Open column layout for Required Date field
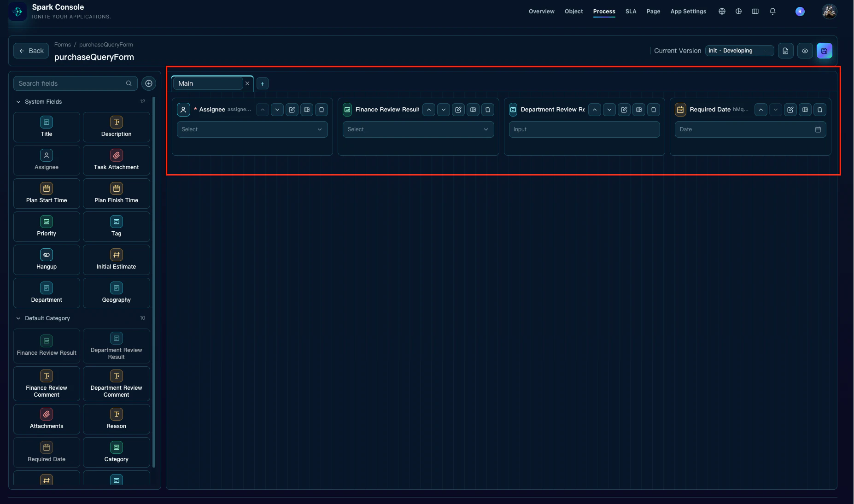 (x=805, y=110)
